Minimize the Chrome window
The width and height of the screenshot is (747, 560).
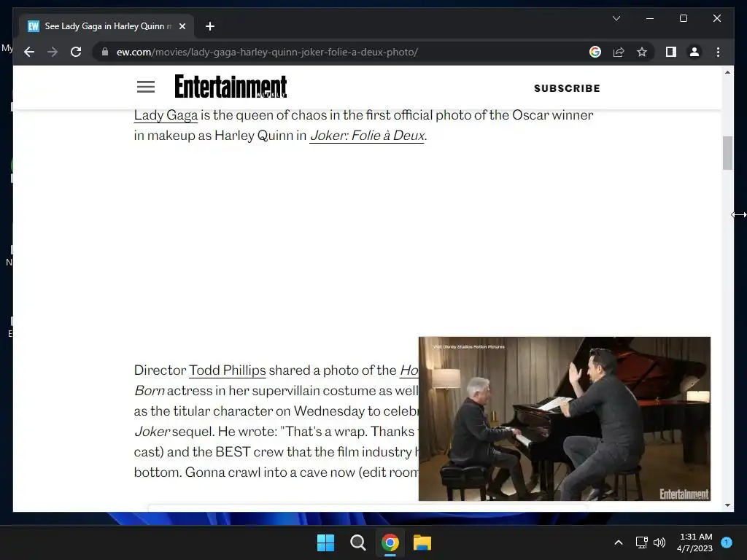tap(650, 18)
